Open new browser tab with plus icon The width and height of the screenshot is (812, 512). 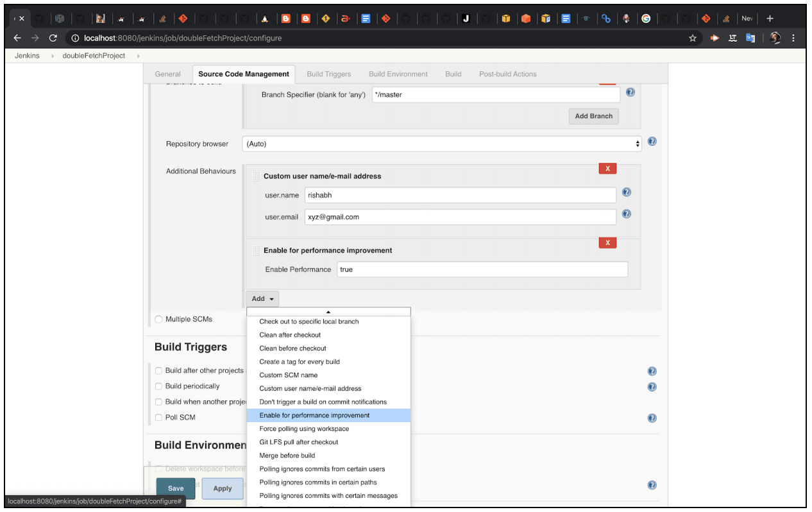click(770, 19)
